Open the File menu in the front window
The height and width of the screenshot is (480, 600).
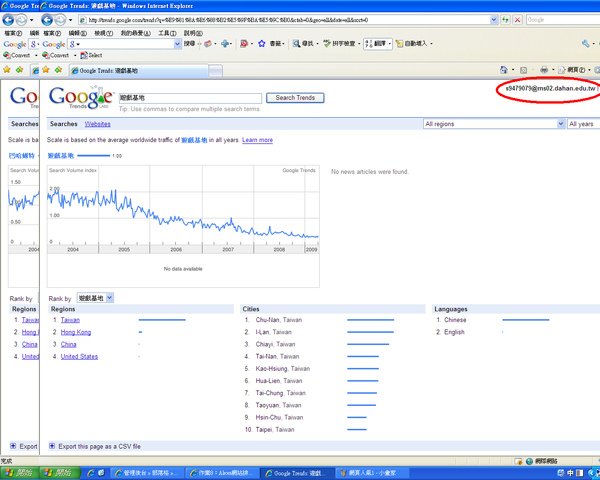[52, 33]
